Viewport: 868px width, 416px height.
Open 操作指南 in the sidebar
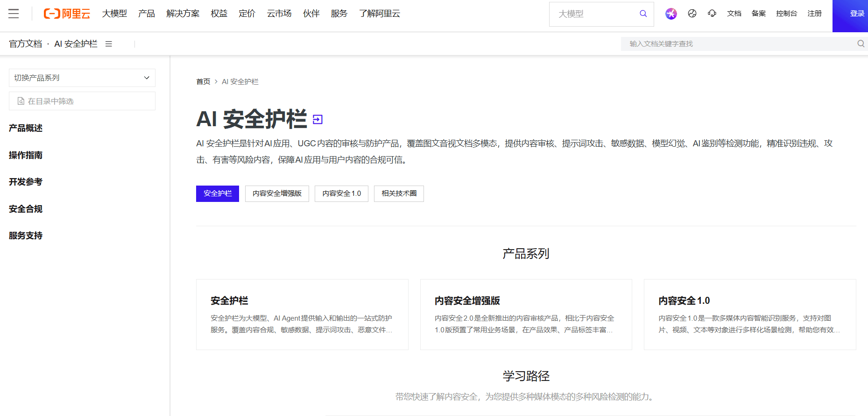(26, 155)
